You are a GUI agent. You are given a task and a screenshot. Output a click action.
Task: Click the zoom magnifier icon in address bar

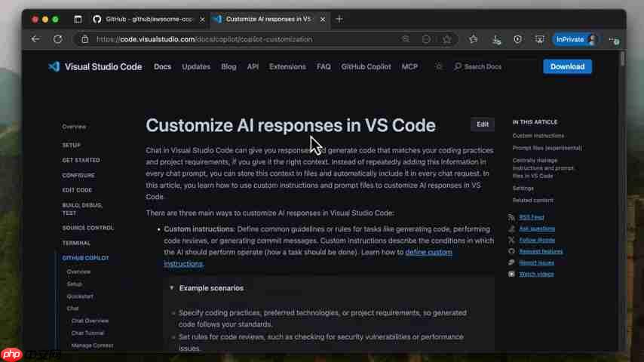(x=406, y=39)
